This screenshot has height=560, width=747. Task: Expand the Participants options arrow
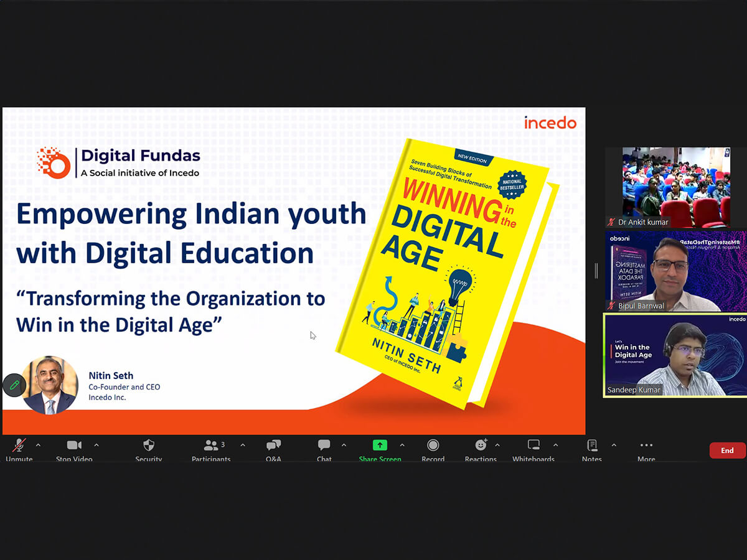tap(242, 446)
